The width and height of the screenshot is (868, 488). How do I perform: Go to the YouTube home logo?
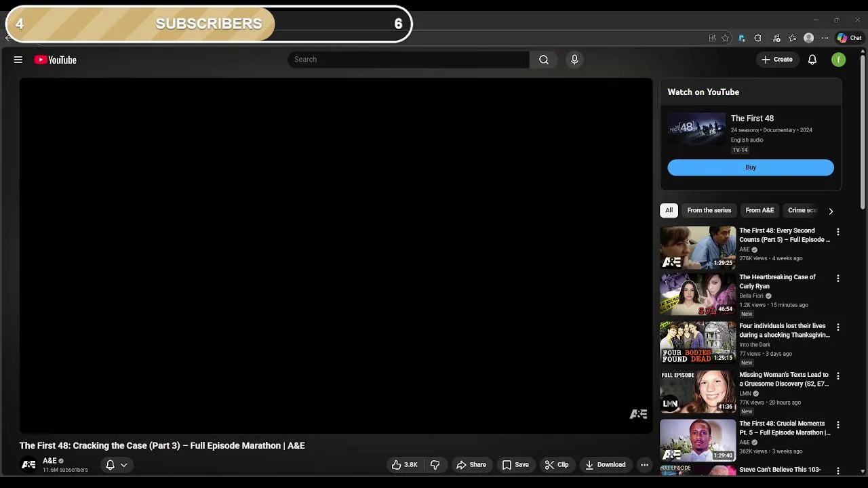pos(56,60)
